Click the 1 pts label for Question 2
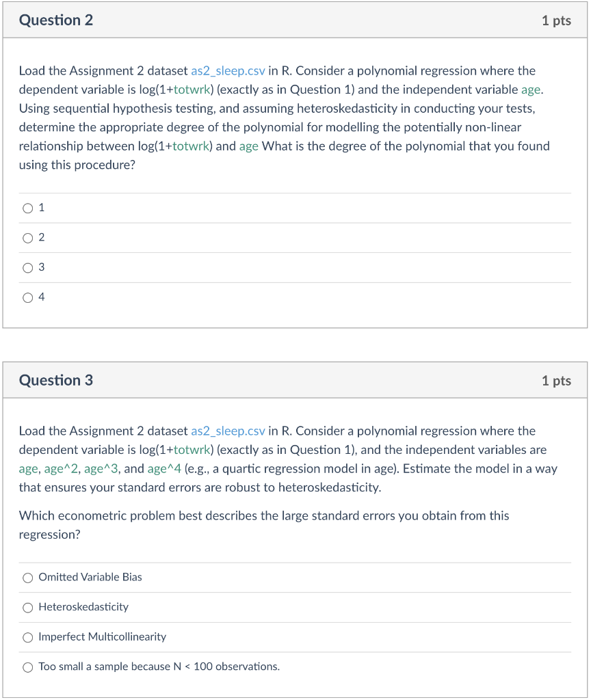591x700 pixels. click(555, 20)
